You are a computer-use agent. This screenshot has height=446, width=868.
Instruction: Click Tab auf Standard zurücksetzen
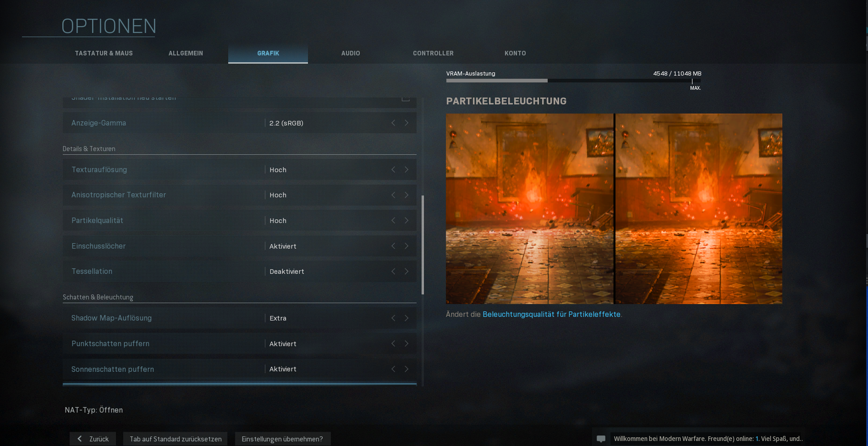pos(176,439)
